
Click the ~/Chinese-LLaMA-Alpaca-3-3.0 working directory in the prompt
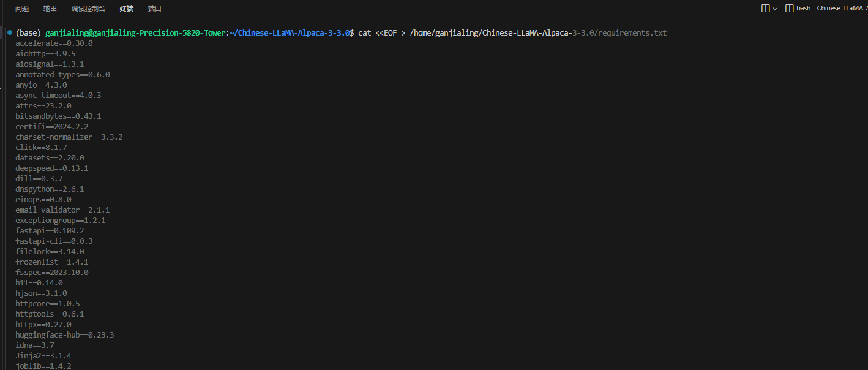click(x=290, y=32)
